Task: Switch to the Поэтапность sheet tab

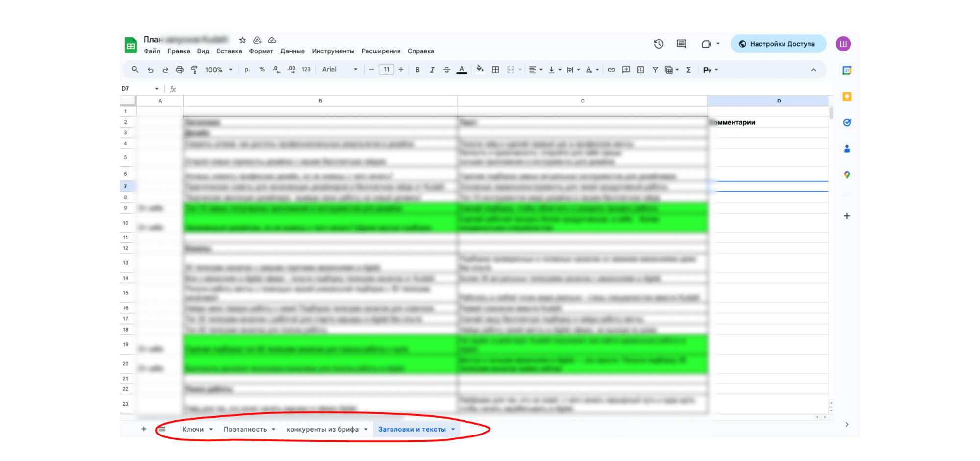Action: click(x=245, y=429)
